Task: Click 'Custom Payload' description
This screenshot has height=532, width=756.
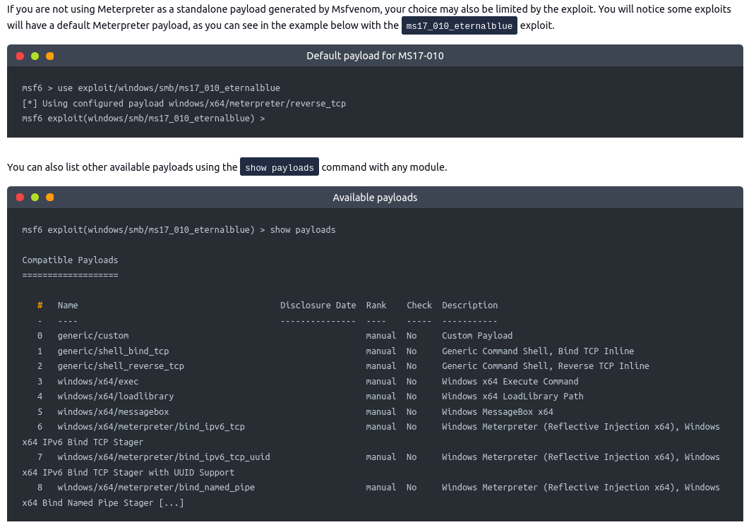Action: [477, 336]
